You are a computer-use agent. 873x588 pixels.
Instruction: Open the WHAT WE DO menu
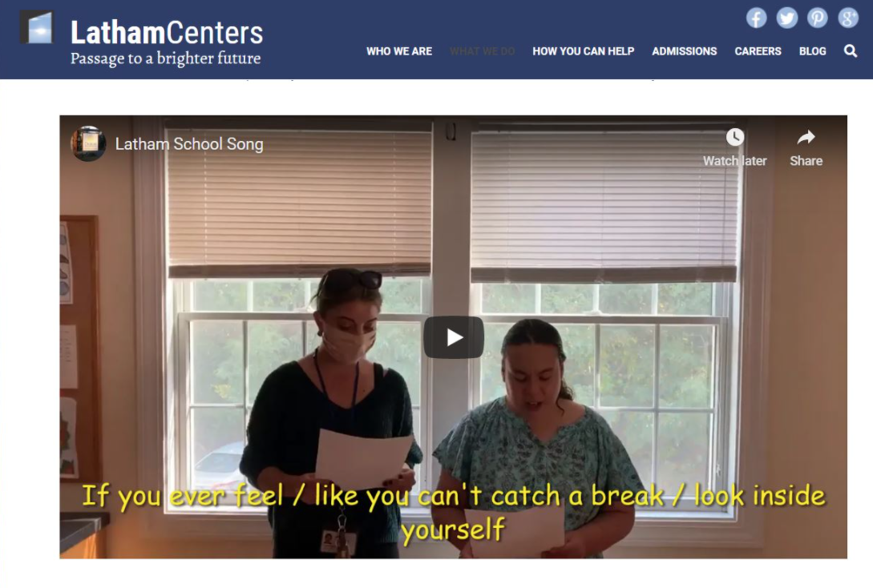(x=482, y=51)
